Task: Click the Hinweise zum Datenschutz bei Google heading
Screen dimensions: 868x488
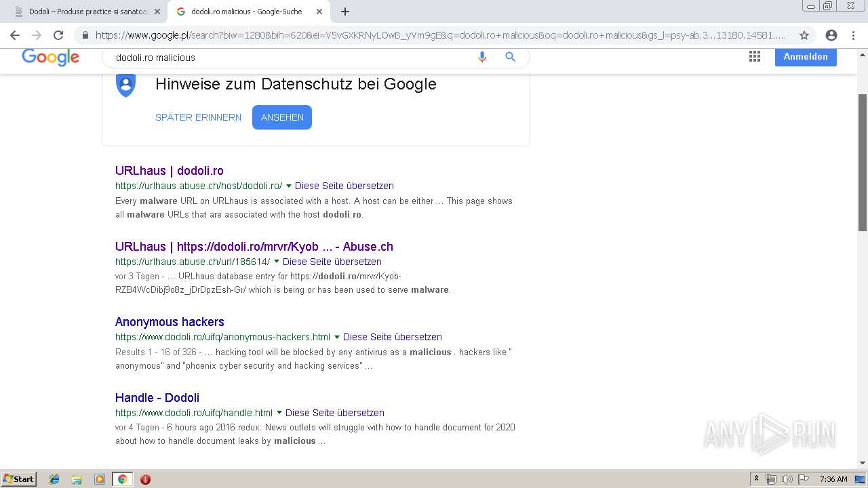Action: click(x=296, y=84)
